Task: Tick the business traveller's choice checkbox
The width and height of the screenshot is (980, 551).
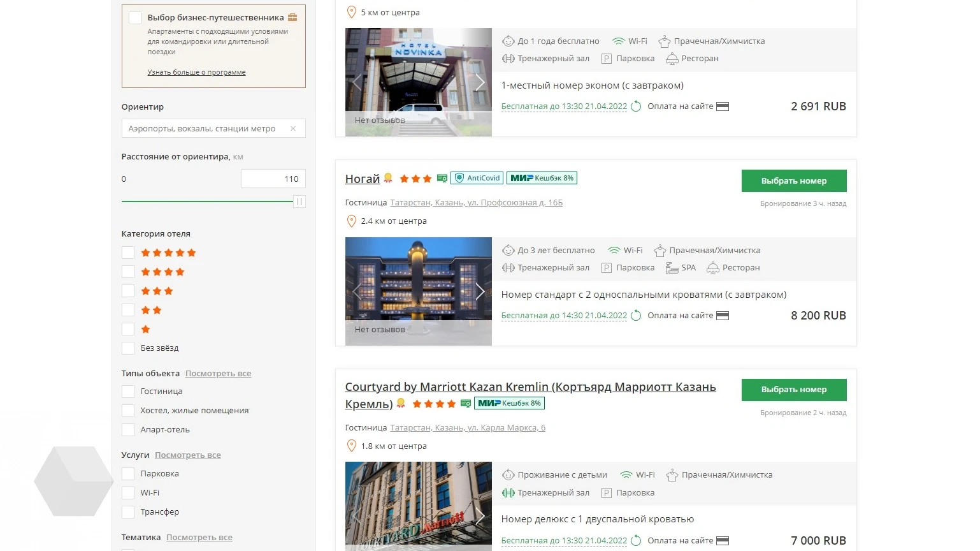Action: click(x=135, y=18)
